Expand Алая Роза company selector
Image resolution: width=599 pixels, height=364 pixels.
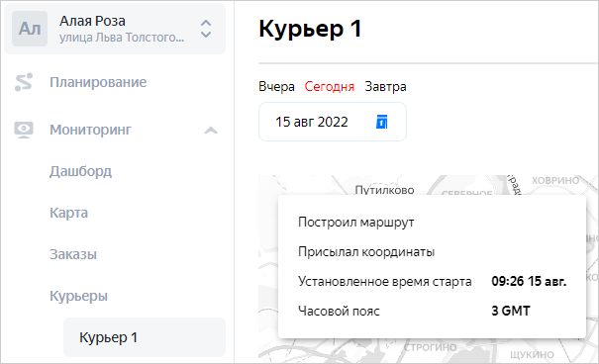pyautogui.click(x=115, y=29)
